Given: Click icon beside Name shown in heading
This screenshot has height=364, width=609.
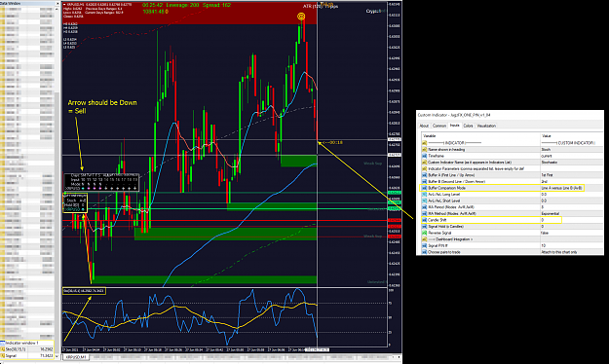Looking at the screenshot, I should (x=425, y=150).
